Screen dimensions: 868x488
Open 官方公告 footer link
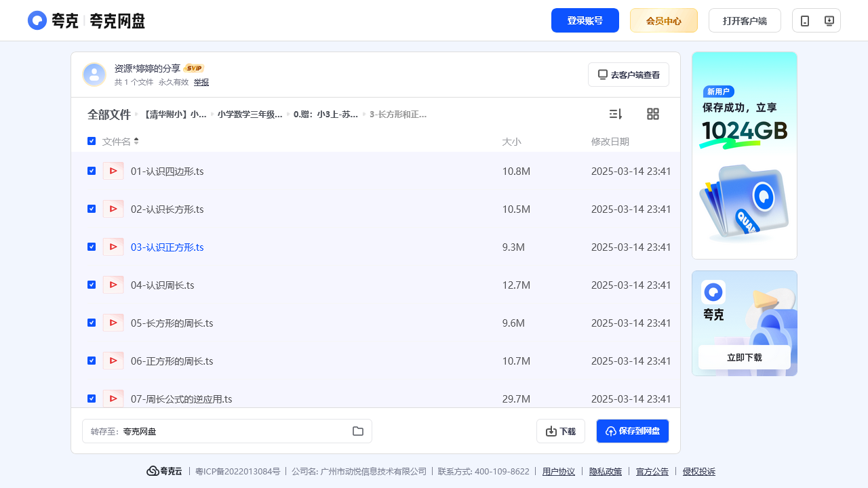[652, 471]
